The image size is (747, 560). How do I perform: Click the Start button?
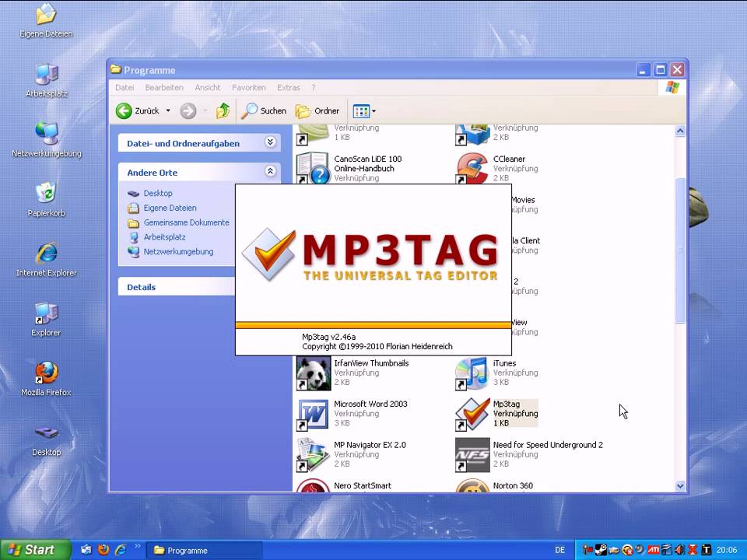[34, 550]
